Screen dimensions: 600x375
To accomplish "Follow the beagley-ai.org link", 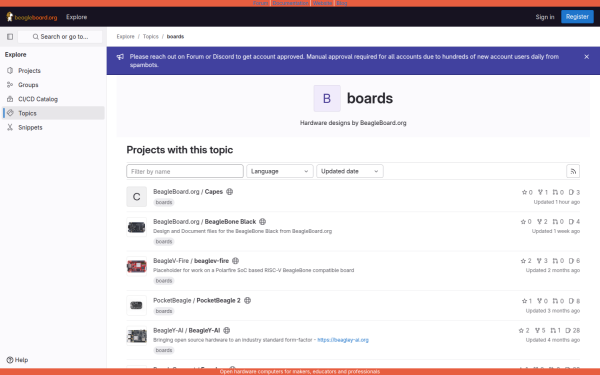I will coord(343,340).
